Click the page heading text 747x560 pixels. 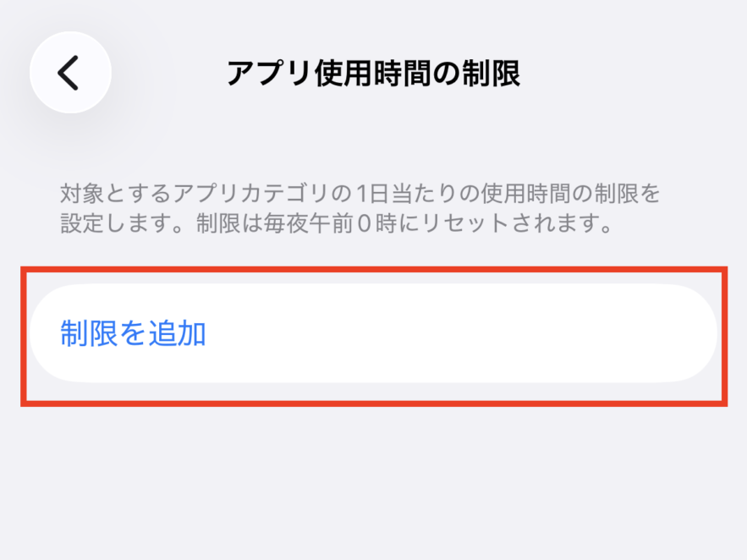pyautogui.click(x=373, y=72)
